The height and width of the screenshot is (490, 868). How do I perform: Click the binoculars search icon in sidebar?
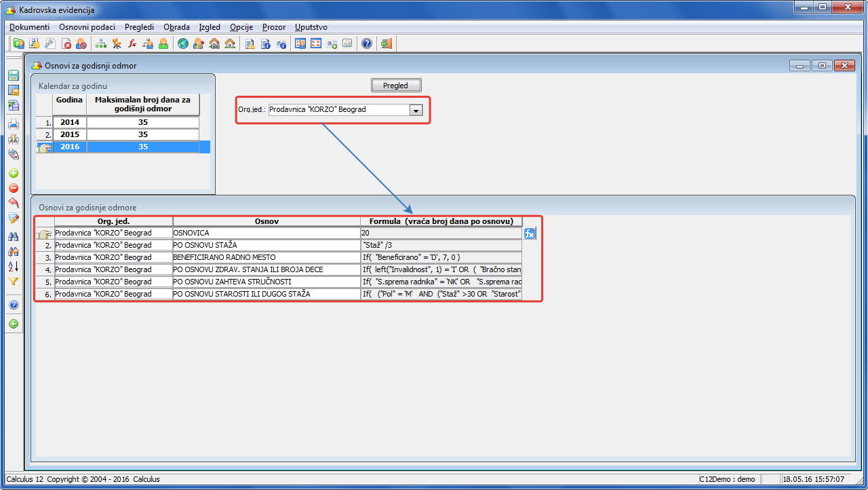(14, 236)
